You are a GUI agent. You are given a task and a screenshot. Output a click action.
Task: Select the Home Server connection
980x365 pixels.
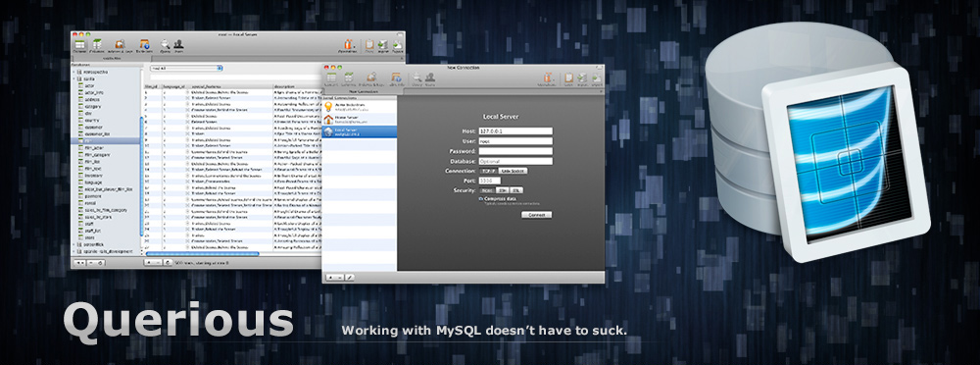tap(360, 120)
